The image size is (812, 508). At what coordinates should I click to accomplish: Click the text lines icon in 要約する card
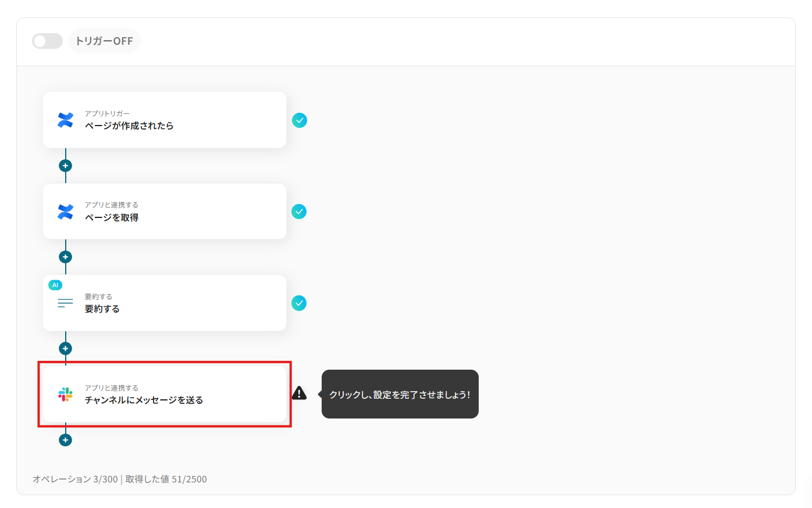[65, 303]
